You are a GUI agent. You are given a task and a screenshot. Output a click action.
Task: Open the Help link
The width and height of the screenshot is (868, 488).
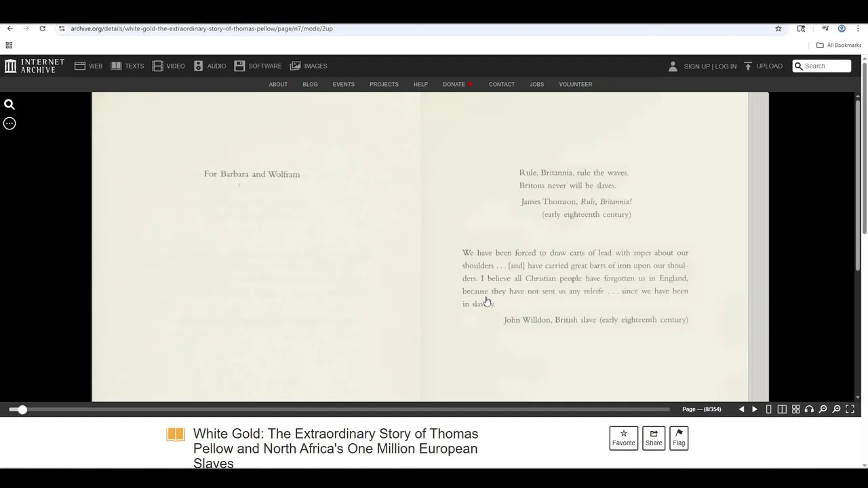pos(420,84)
